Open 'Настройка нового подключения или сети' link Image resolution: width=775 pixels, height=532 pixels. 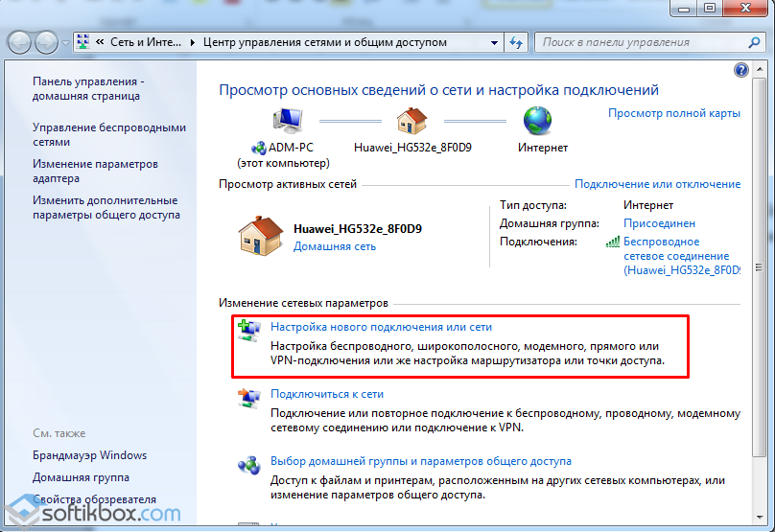[x=381, y=327]
